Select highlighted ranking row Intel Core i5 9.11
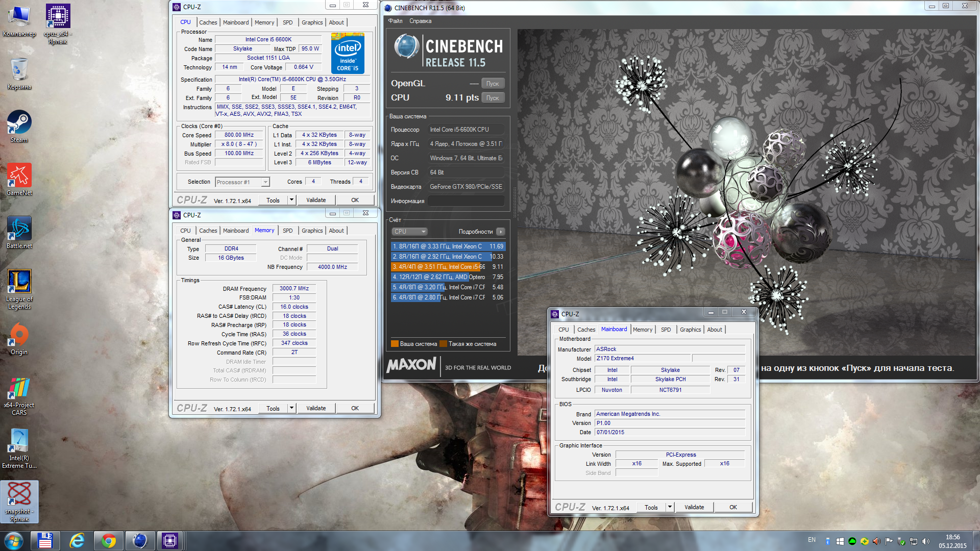The height and width of the screenshot is (551, 980). pyautogui.click(x=448, y=267)
